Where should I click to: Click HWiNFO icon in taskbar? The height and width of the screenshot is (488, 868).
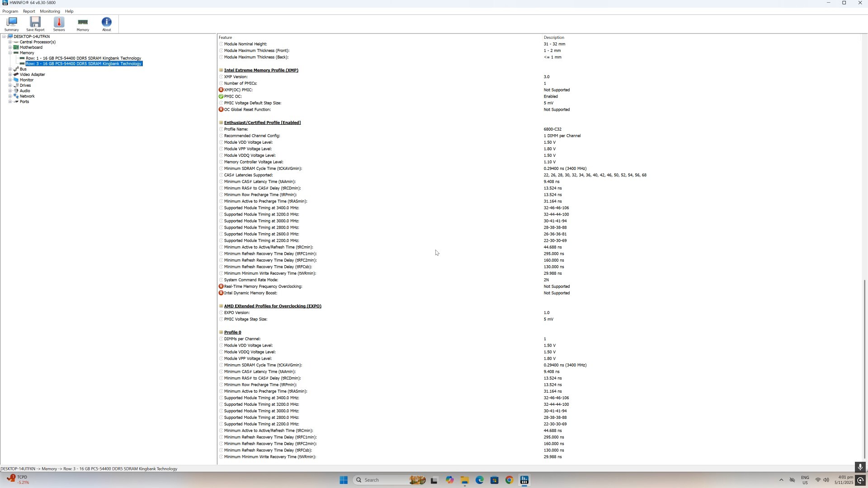tap(524, 480)
